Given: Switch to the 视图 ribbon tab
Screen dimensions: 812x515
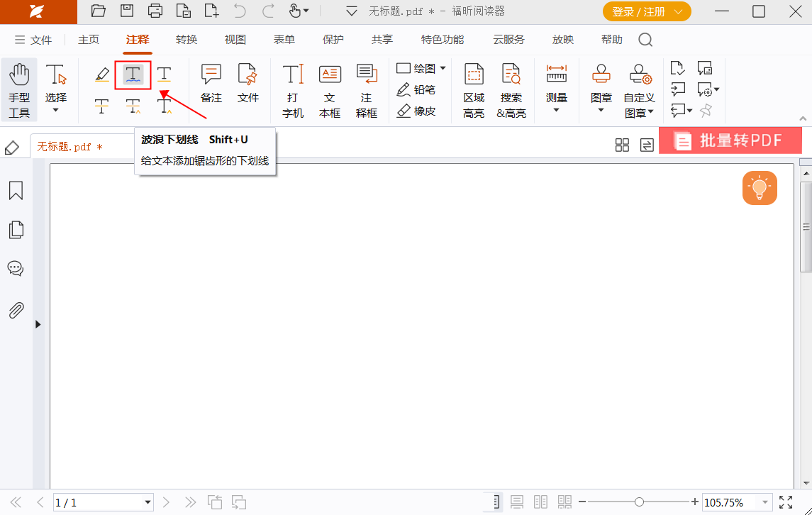Looking at the screenshot, I should 235,40.
